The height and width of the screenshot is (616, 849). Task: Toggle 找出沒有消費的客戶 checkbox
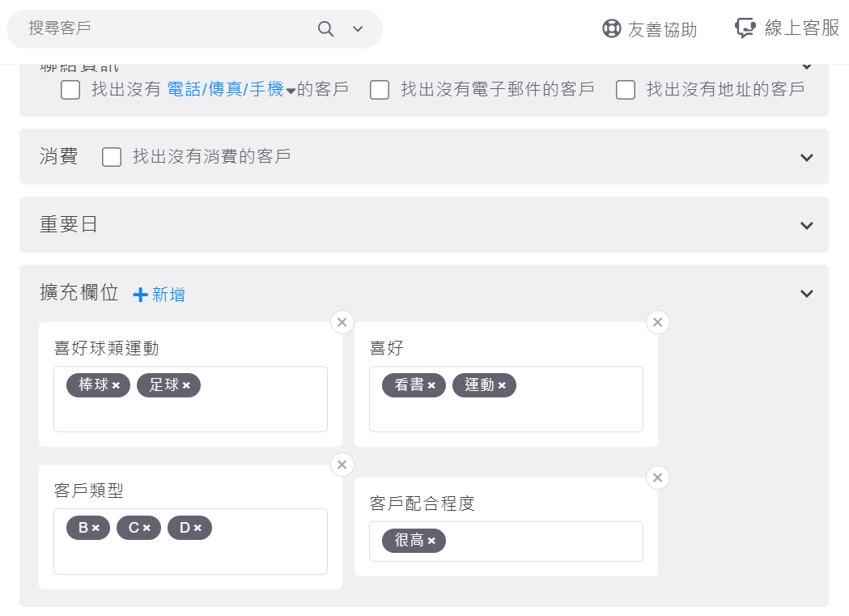(112, 157)
